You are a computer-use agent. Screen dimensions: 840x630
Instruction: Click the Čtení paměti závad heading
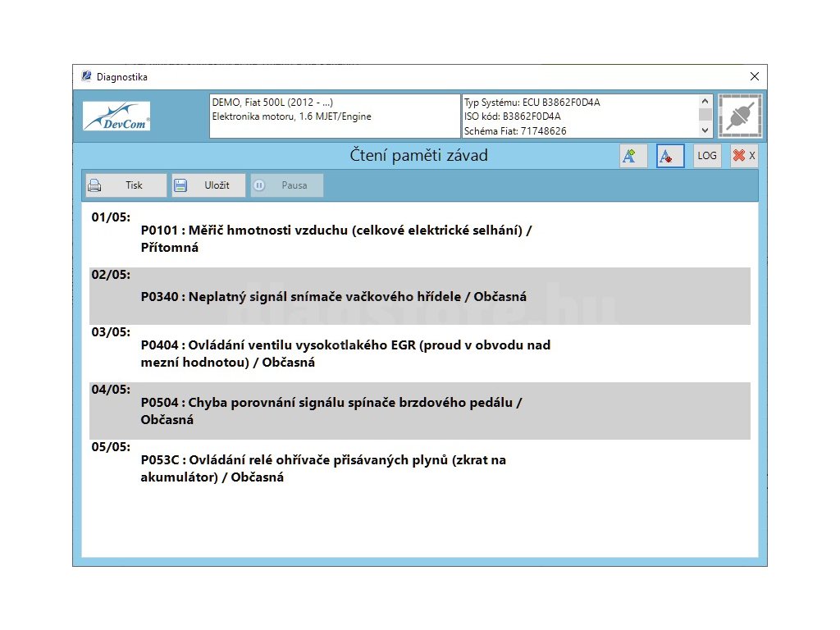tap(419, 155)
